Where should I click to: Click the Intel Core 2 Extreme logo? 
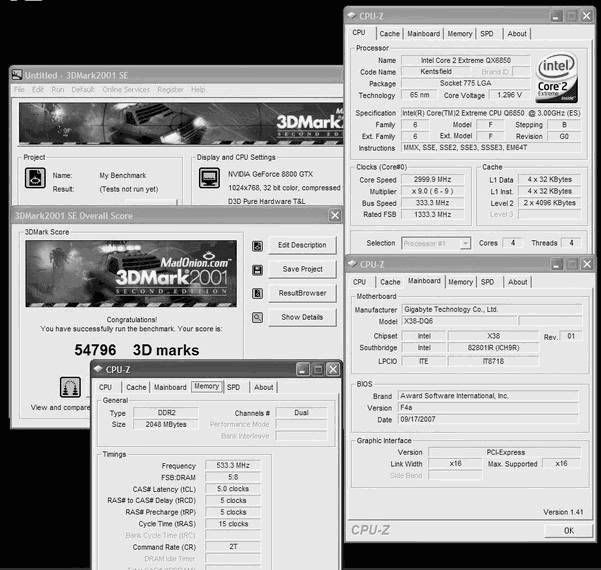(557, 78)
